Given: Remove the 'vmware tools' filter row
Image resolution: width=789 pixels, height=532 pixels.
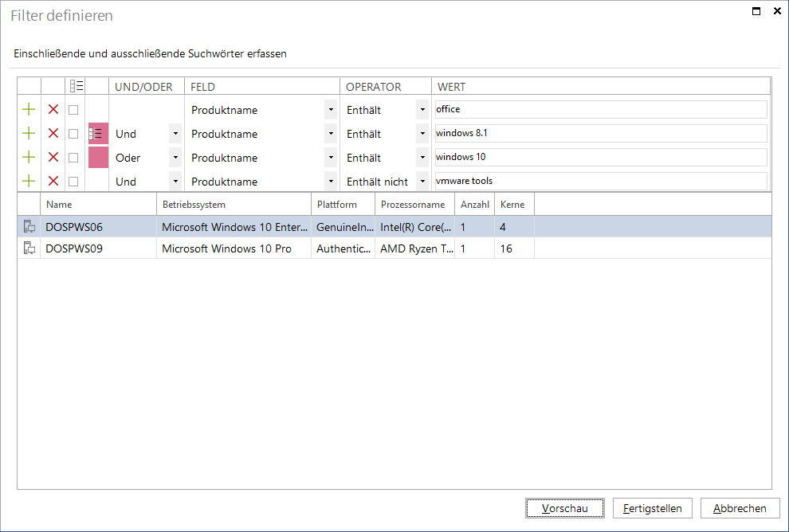Looking at the screenshot, I should pyautogui.click(x=53, y=181).
